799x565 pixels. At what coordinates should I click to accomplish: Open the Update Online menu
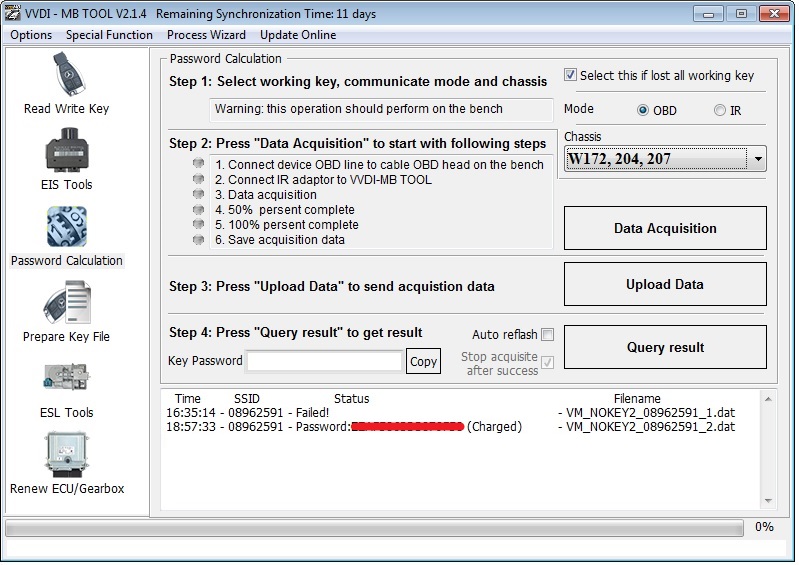click(x=298, y=35)
